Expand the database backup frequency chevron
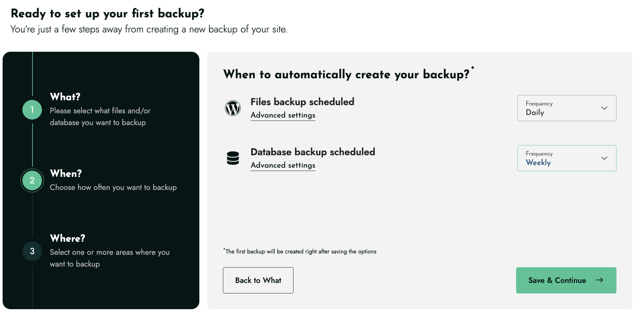Screen dimensions: 644x319 tap(604, 158)
